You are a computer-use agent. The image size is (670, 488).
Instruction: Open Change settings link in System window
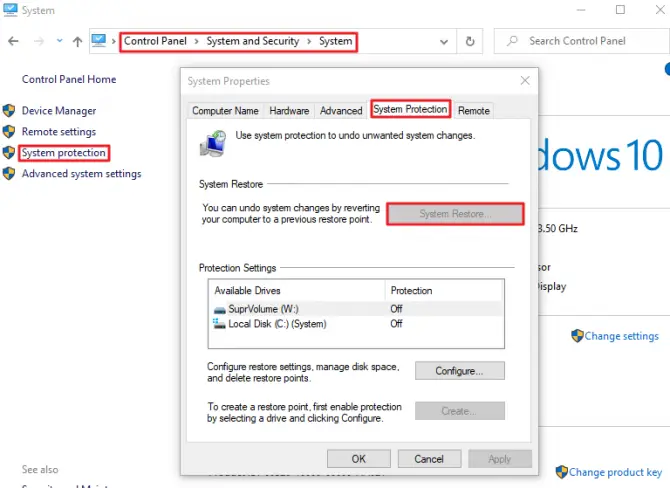[x=622, y=336]
